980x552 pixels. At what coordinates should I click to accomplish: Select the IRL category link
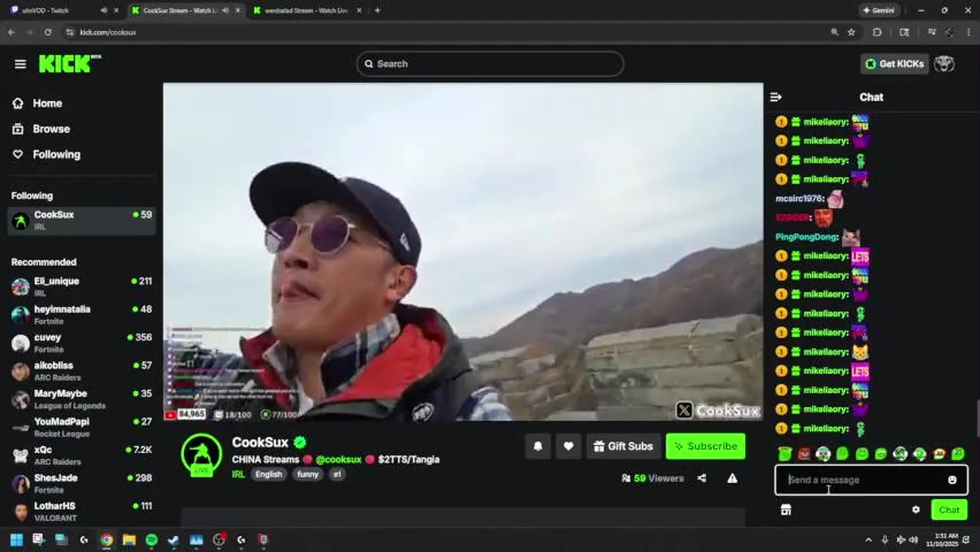pos(238,475)
